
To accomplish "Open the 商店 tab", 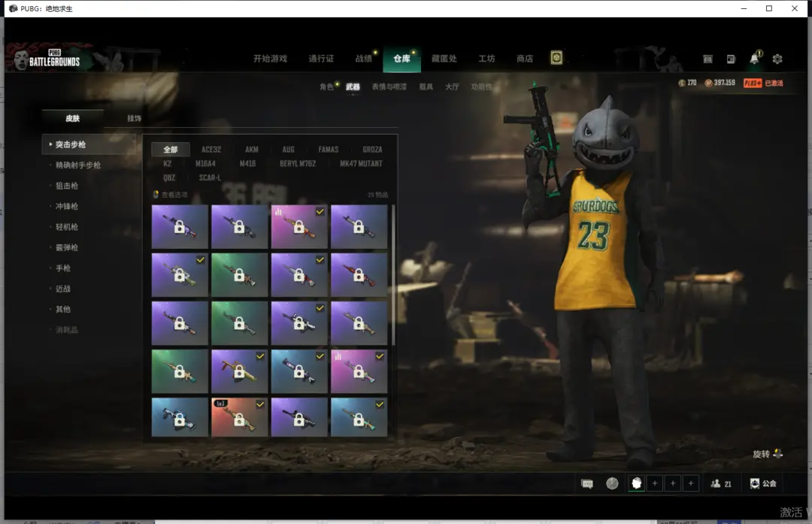I will [525, 59].
